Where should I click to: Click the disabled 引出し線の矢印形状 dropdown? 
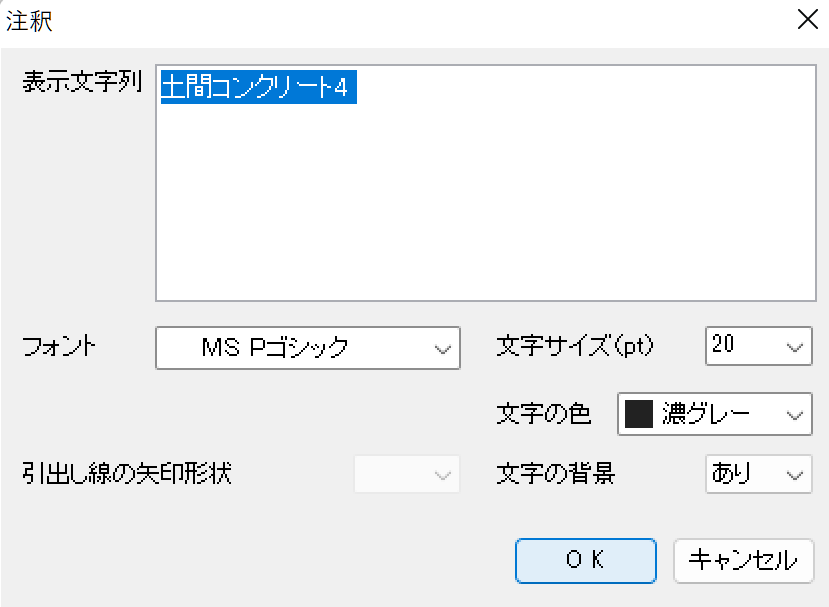[407, 474]
